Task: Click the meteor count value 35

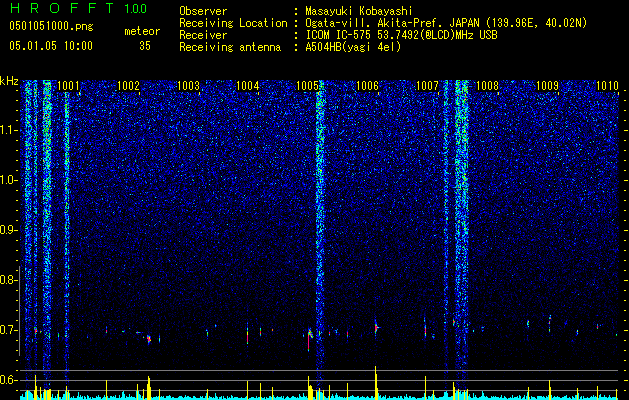Action: click(145, 46)
